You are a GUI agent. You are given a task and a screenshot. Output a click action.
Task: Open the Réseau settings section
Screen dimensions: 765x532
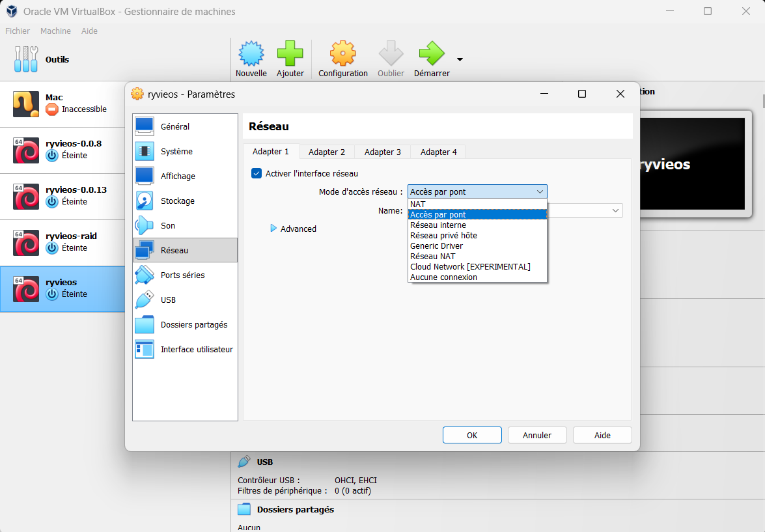click(185, 251)
